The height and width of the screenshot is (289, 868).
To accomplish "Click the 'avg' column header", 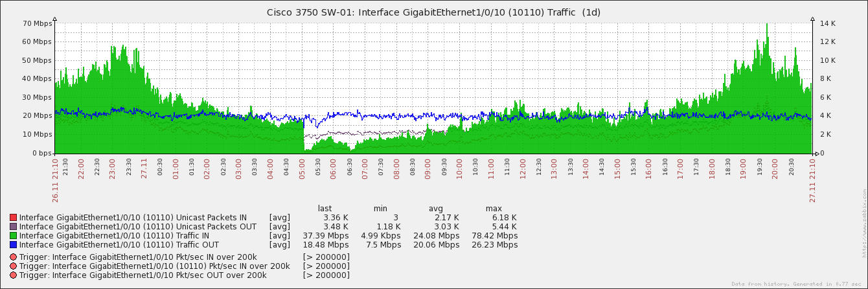I will (x=436, y=209).
